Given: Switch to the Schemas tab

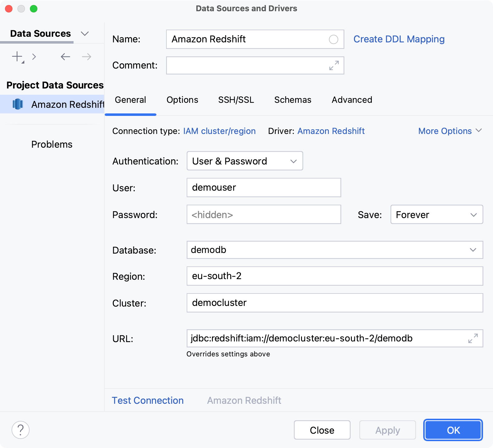Looking at the screenshot, I should (293, 100).
